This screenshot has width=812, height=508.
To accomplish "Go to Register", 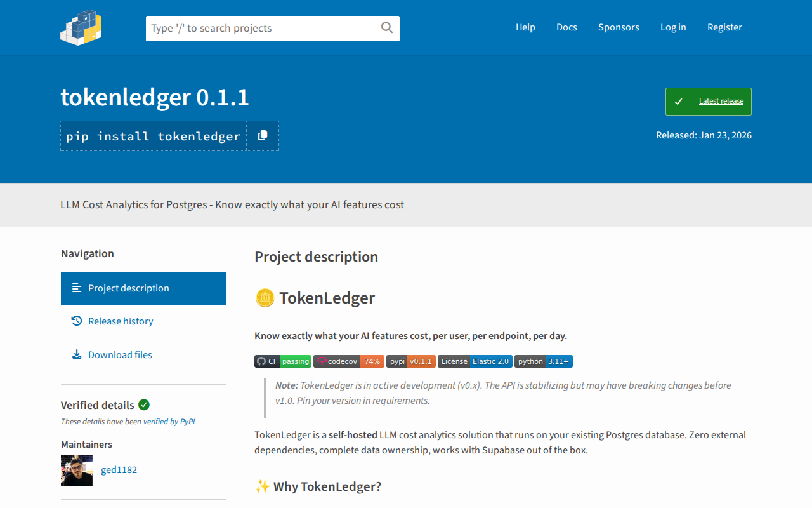I will (x=724, y=27).
